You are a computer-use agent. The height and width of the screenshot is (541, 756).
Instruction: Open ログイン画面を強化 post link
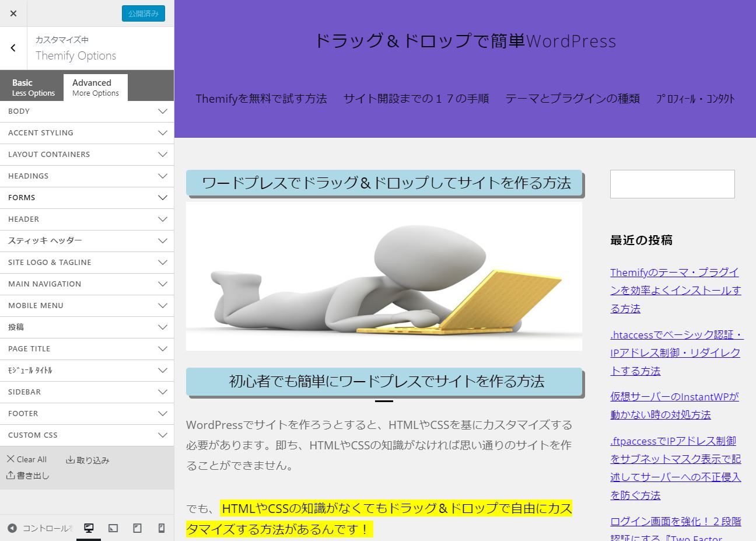675,530
